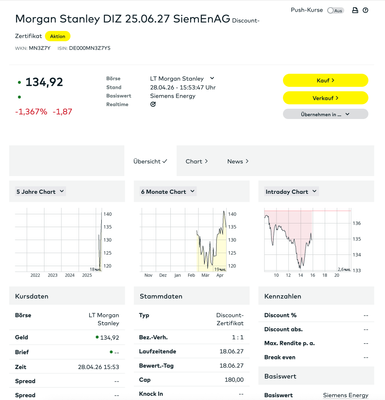Screen dimensions: 385x400
Task: Click the ISIN value DE000MN3Z7Y5
Action: 90,48
